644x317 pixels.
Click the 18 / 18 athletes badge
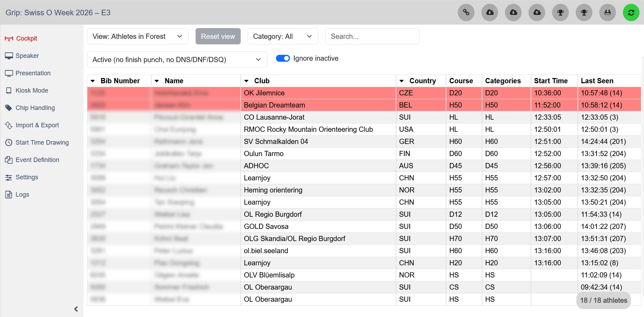tap(604, 300)
